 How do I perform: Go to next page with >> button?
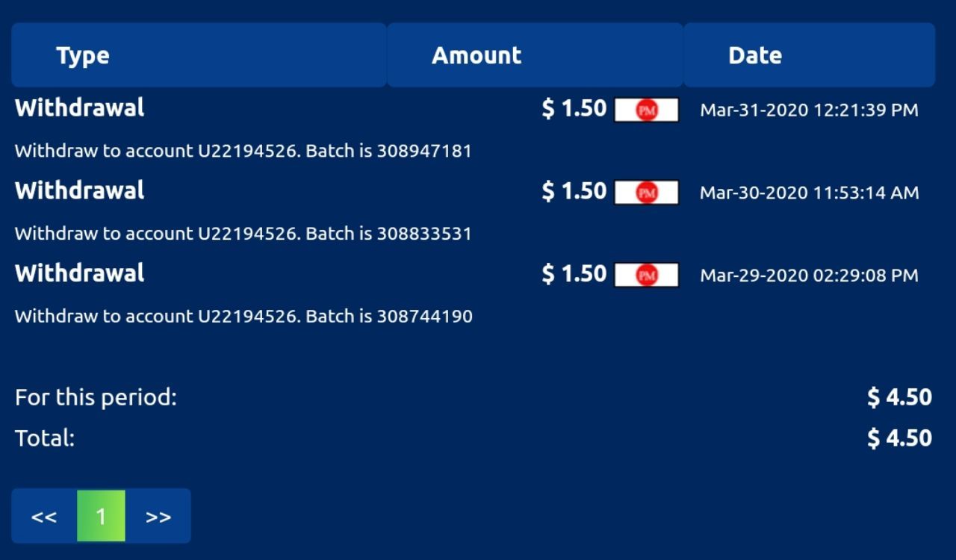click(158, 516)
